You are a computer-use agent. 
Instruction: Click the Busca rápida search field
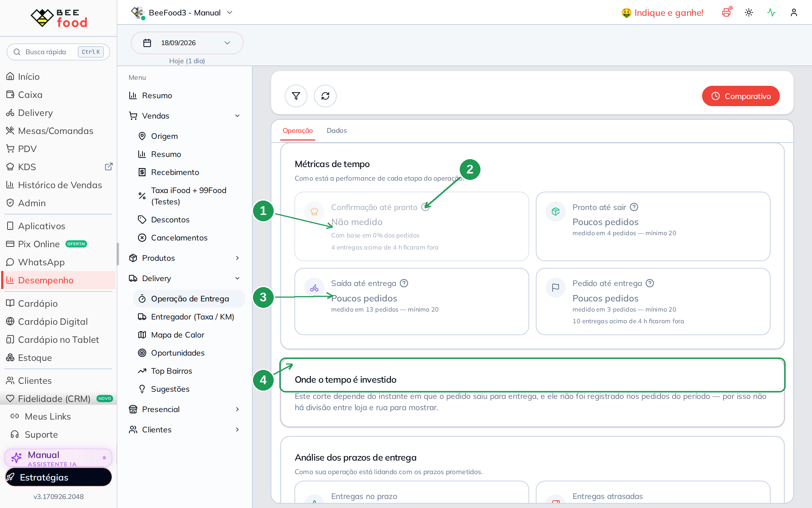pyautogui.click(x=58, y=52)
